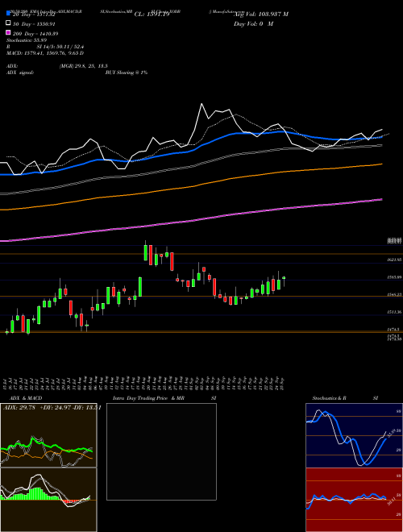Click the blue Stochastics chart panel
Image resolution: width=403 pixels, height=532 pixels.
pos(354,435)
